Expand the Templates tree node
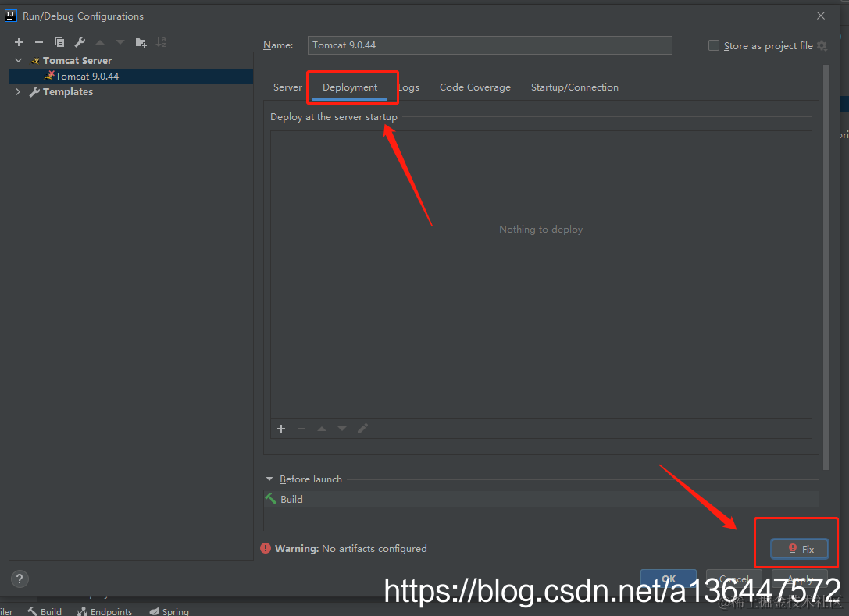The width and height of the screenshot is (849, 616). [x=19, y=91]
